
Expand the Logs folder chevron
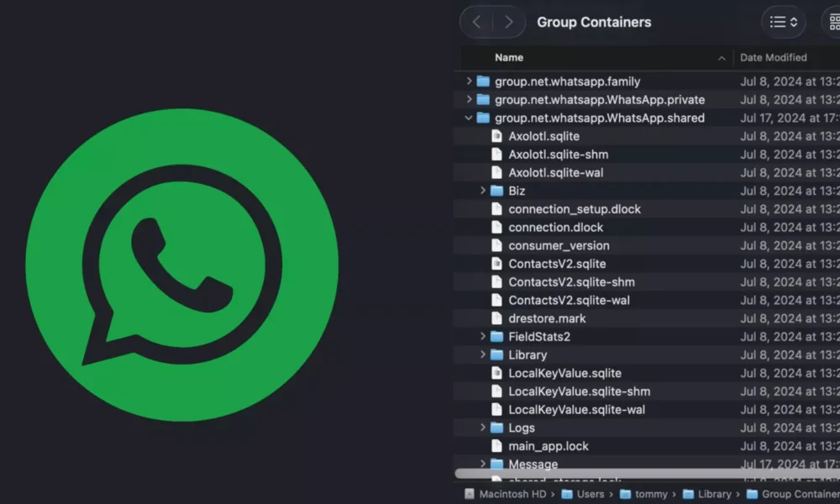click(483, 427)
